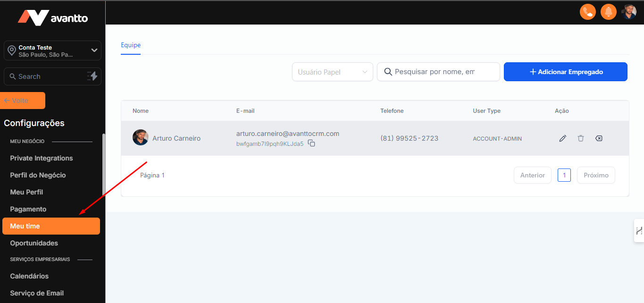
Task: Select the Equipe tab
Action: [x=131, y=45]
